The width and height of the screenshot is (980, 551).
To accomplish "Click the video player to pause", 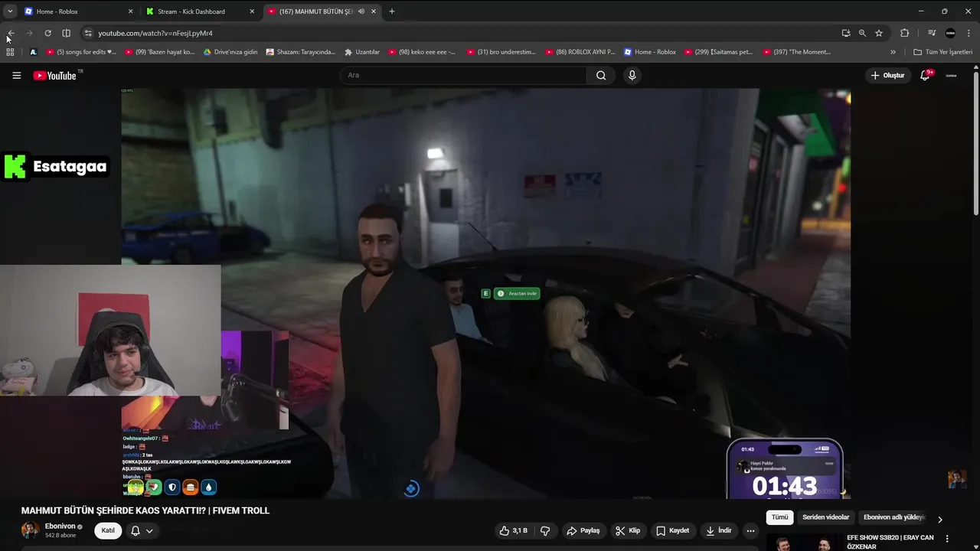I will point(485,293).
